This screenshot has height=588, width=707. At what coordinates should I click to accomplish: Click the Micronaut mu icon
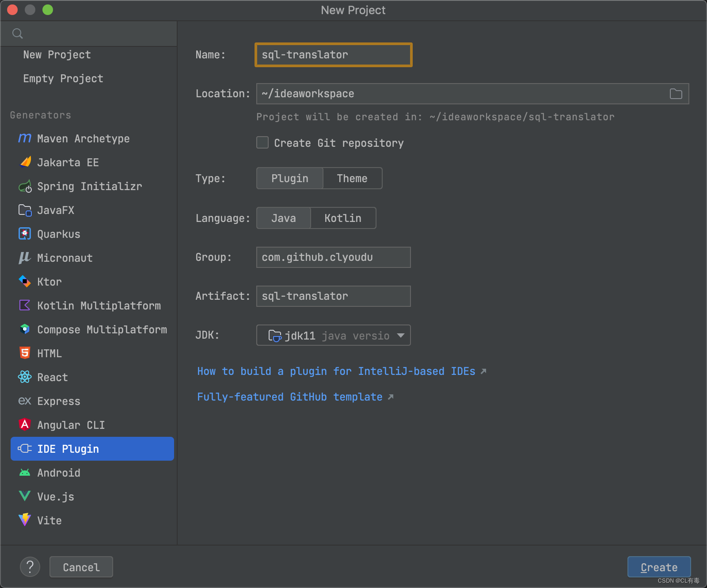point(24,258)
